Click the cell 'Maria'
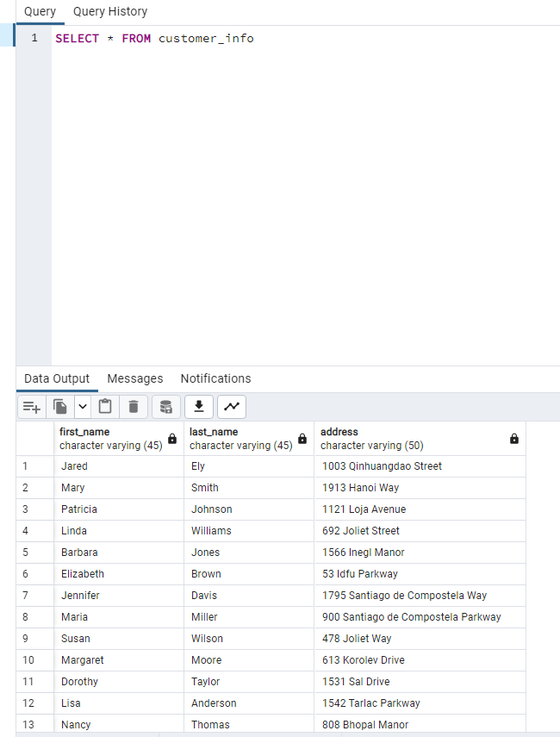 coord(119,617)
